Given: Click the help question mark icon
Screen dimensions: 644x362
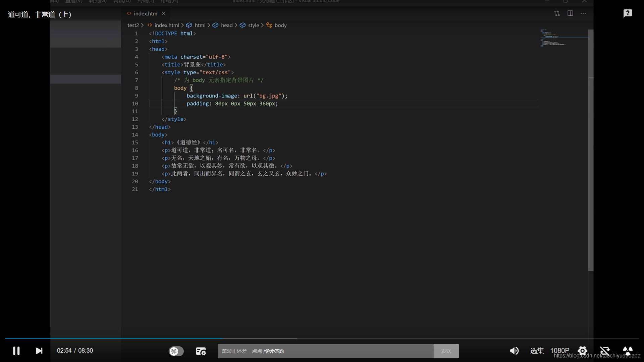Looking at the screenshot, I should coord(628,13).
